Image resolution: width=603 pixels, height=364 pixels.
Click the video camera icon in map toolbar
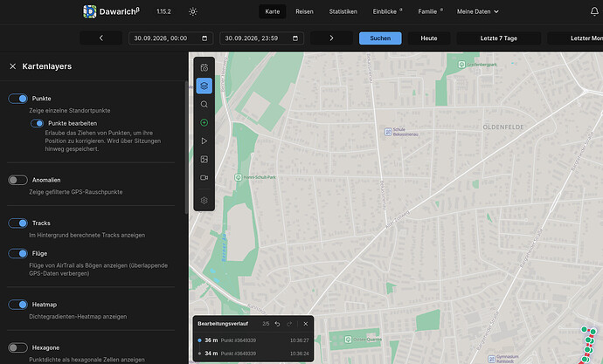[x=204, y=178]
